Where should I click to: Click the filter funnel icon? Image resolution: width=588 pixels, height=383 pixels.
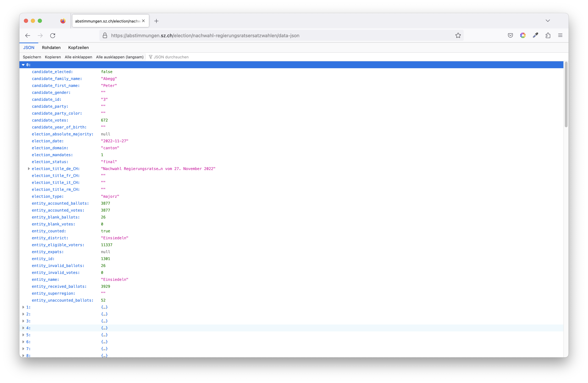pyautogui.click(x=150, y=57)
